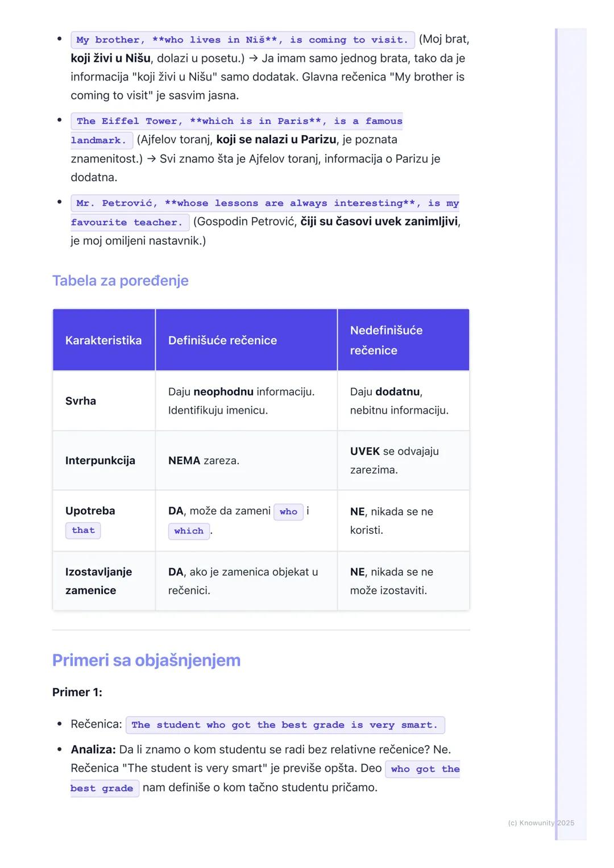Click the "Karakteristika" table column header
Screen dimensions: 614x868
pyautogui.click(x=103, y=340)
